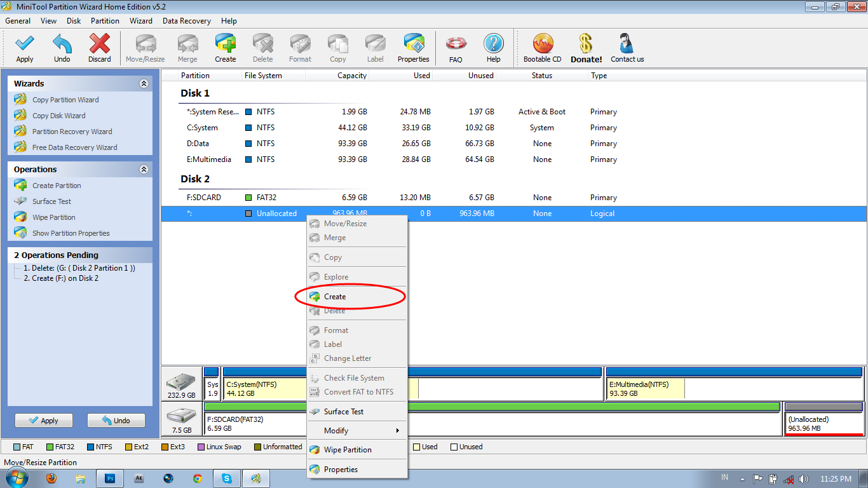Image resolution: width=868 pixels, height=488 pixels.
Task: Click the FAT32 legend color swatch
Action: coord(50,447)
